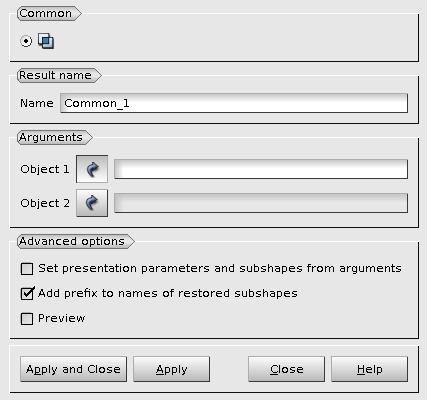This screenshot has width=427, height=400.
Task: Enable the Preview checkbox
Action: 27,319
